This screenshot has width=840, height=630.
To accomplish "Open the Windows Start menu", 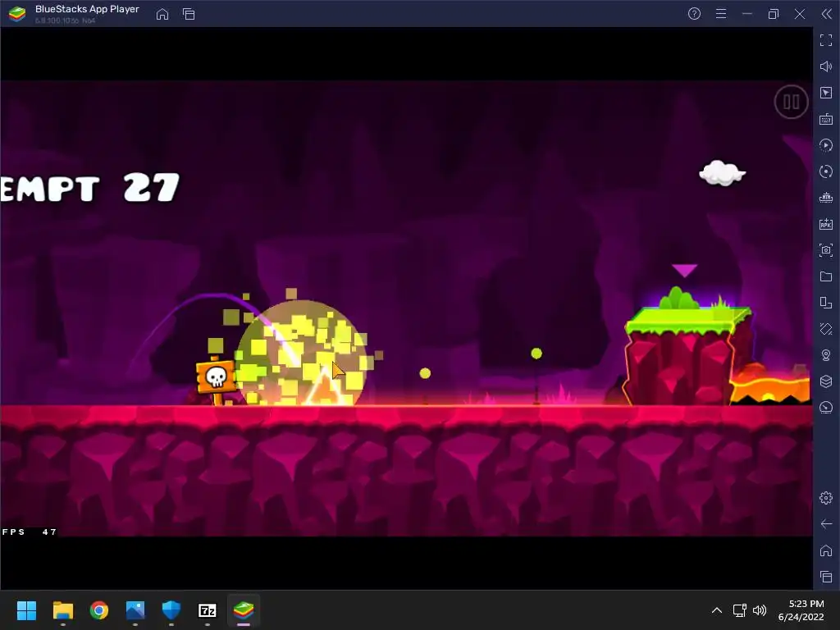I will point(26,610).
